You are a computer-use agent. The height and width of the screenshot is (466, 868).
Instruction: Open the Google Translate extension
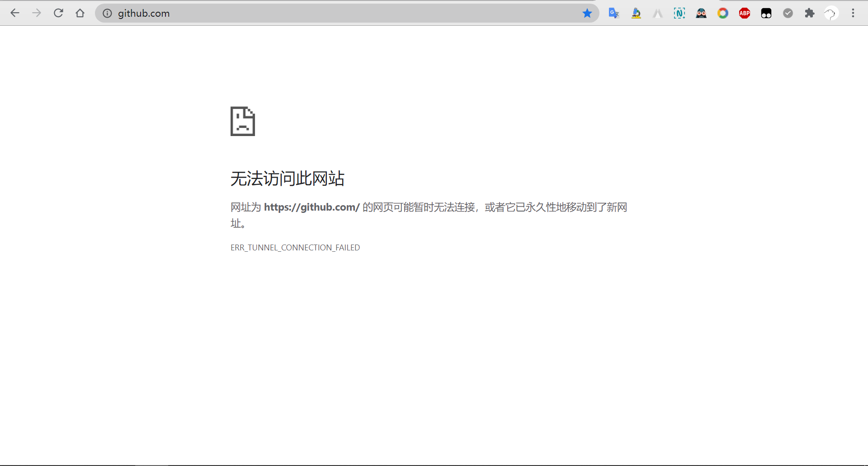[613, 13]
